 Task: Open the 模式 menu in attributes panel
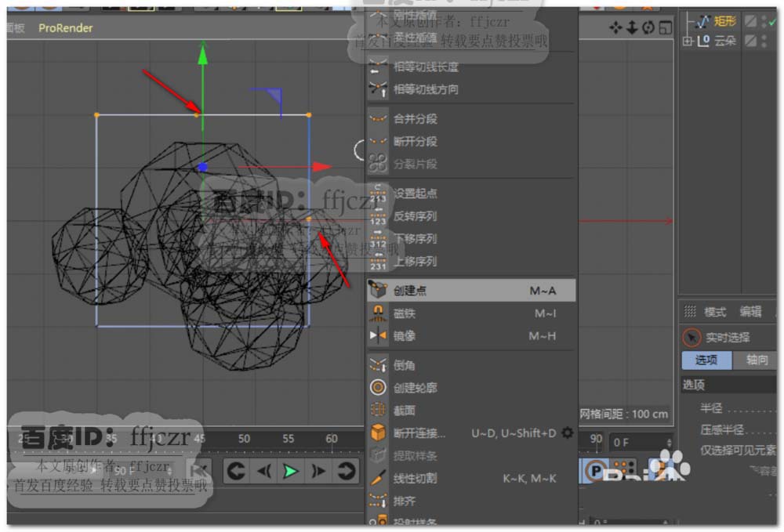714,312
